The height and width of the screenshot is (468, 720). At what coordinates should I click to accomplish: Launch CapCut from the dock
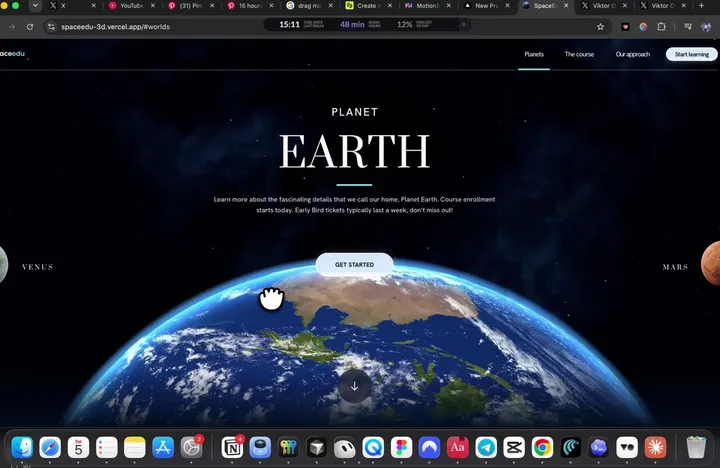tap(514, 447)
